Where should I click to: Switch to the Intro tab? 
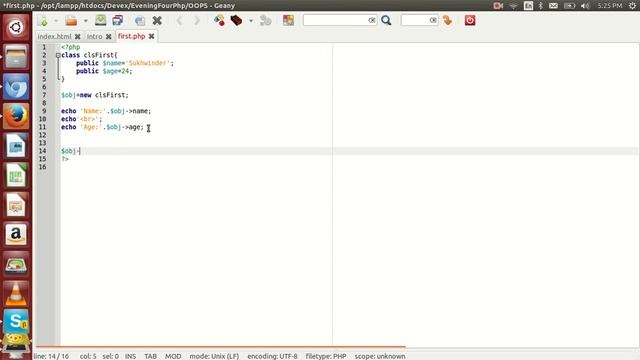point(94,36)
